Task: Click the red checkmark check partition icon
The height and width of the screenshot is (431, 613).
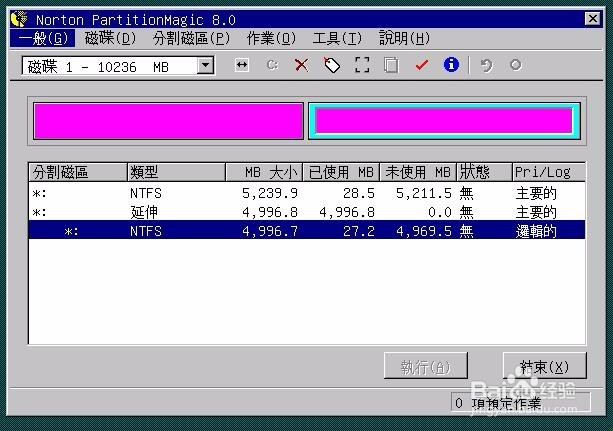Action: pyautogui.click(x=421, y=65)
